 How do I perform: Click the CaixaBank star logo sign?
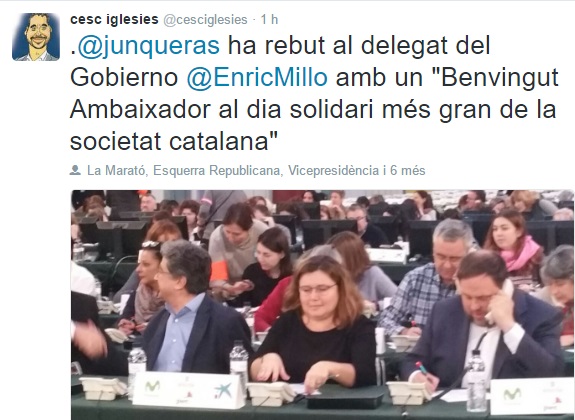223,390
